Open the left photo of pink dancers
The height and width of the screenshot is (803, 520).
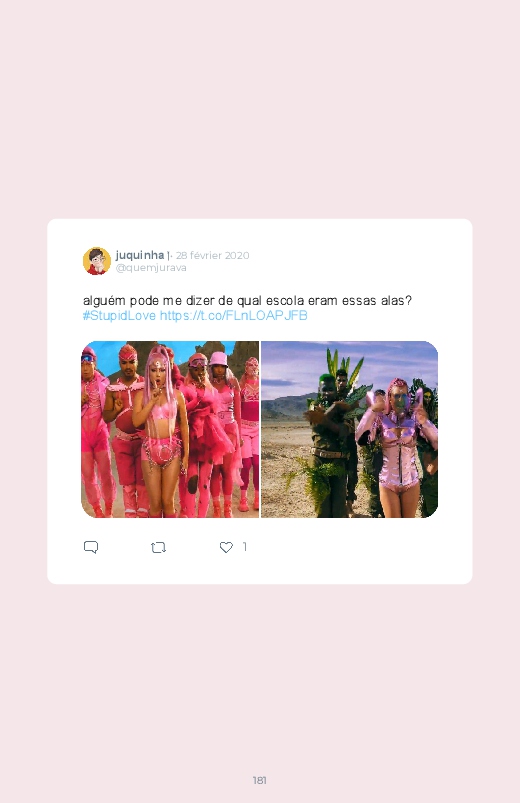point(170,429)
